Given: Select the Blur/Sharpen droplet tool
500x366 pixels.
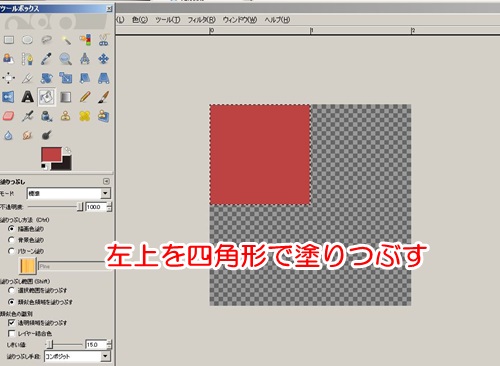Looking at the screenshot, I should click(9, 135).
